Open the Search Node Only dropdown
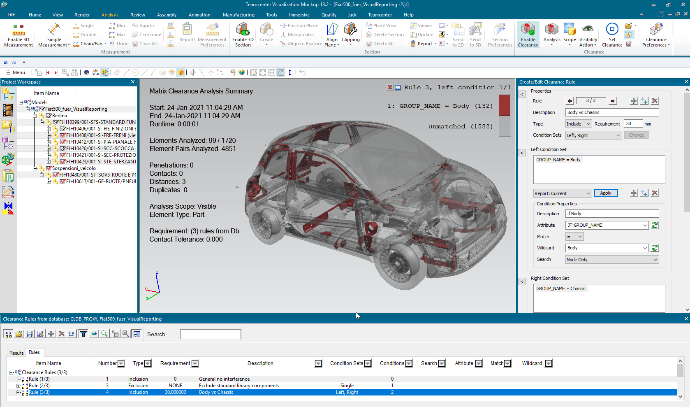 [612, 260]
